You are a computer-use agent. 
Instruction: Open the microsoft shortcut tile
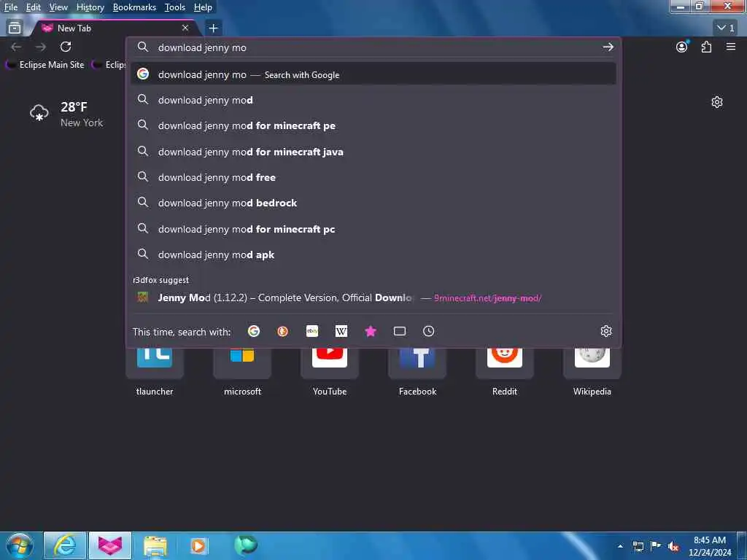coord(242,372)
